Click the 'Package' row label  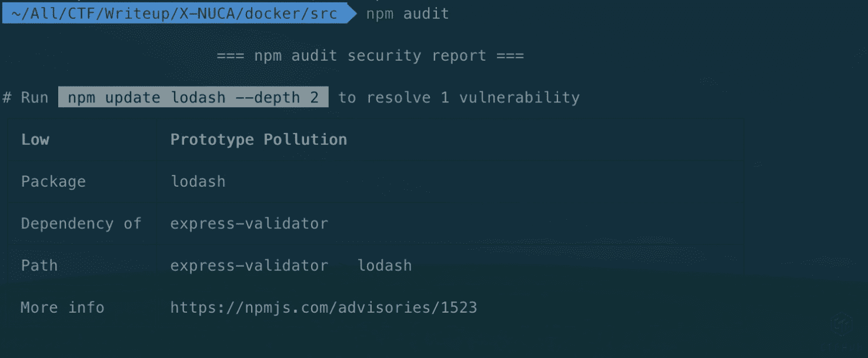click(53, 181)
